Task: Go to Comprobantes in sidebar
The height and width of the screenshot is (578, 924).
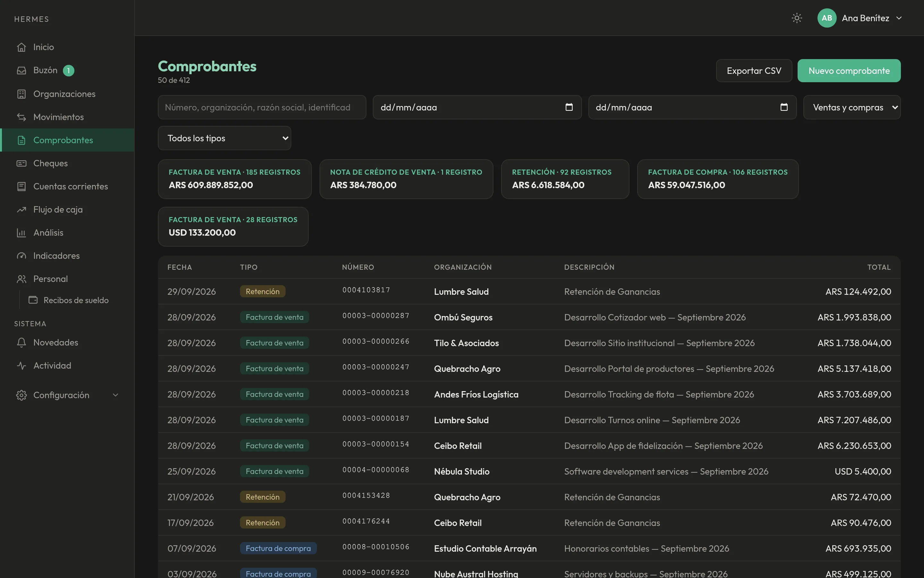Action: point(68,140)
